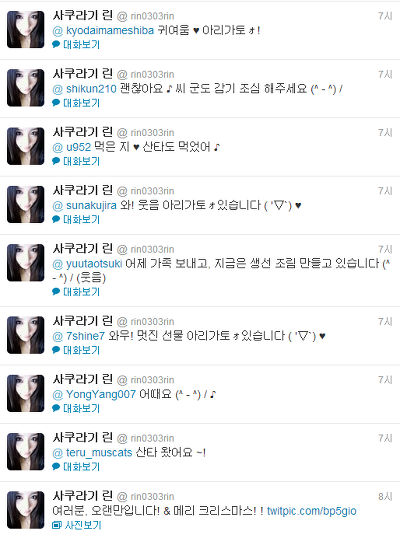
Task: Open the @7shine7 mention link
Action: pyautogui.click(x=78, y=336)
